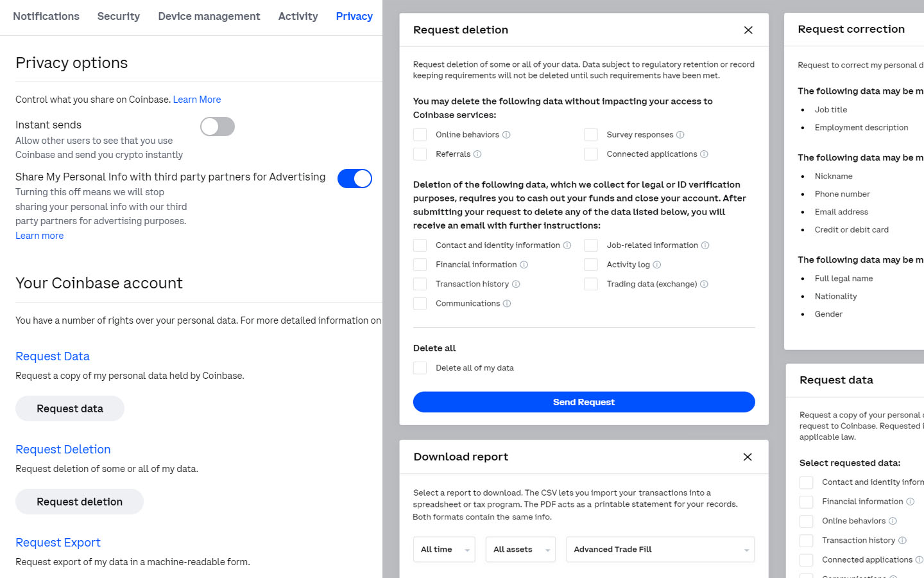Select the Privacy tab
The width and height of the screenshot is (924, 578).
point(354,17)
